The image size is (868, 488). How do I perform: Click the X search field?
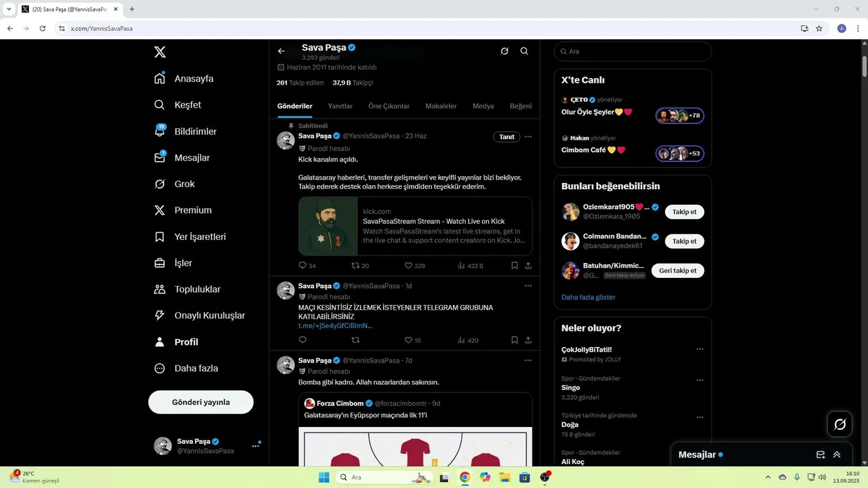(633, 52)
